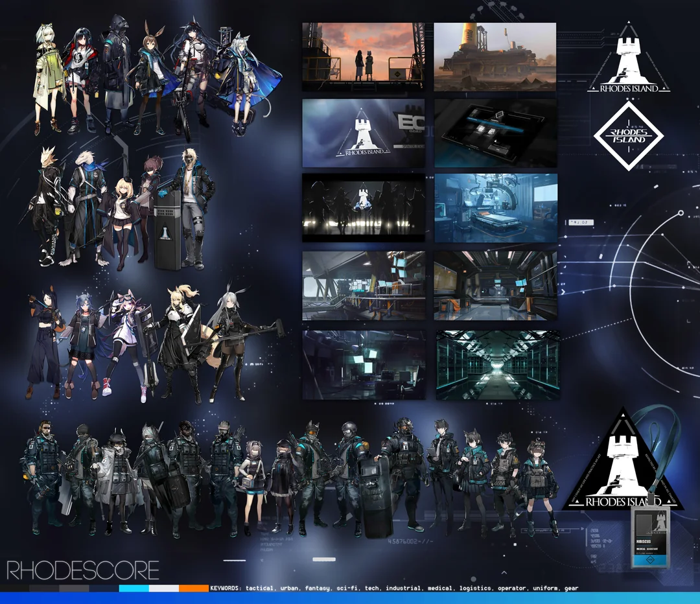Click the keyword "tactical"

point(260,588)
